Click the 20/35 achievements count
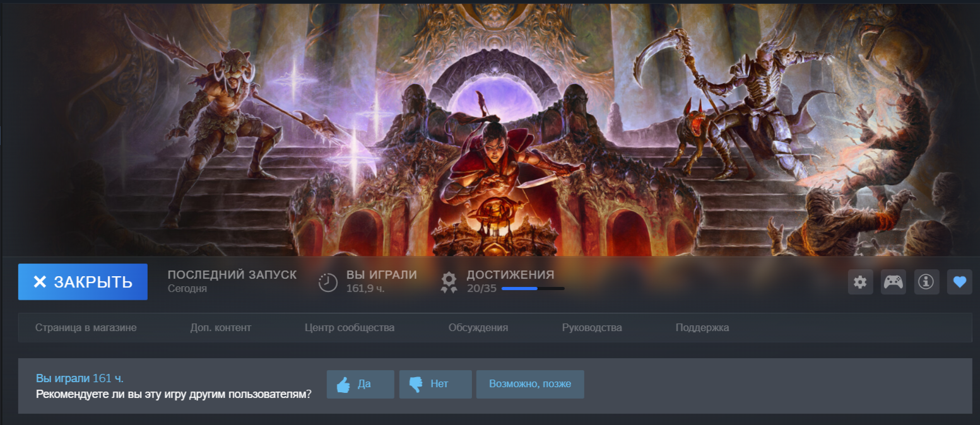This screenshot has height=425, width=980. click(x=481, y=289)
